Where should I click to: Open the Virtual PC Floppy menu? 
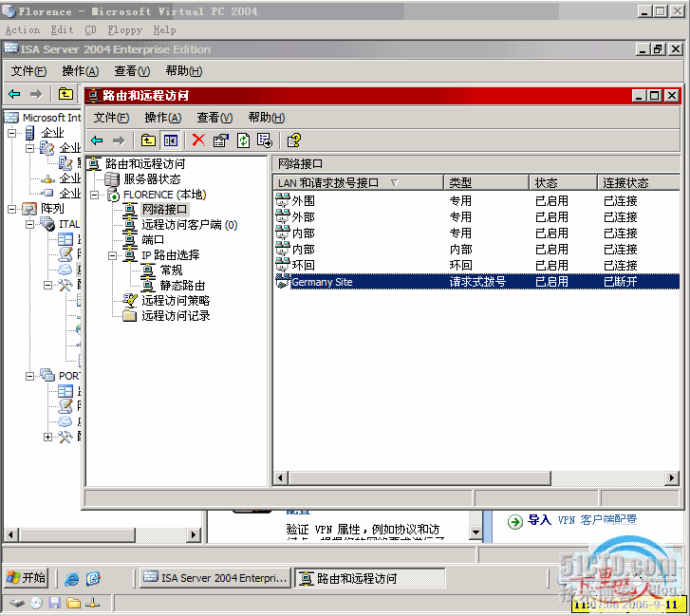125,30
